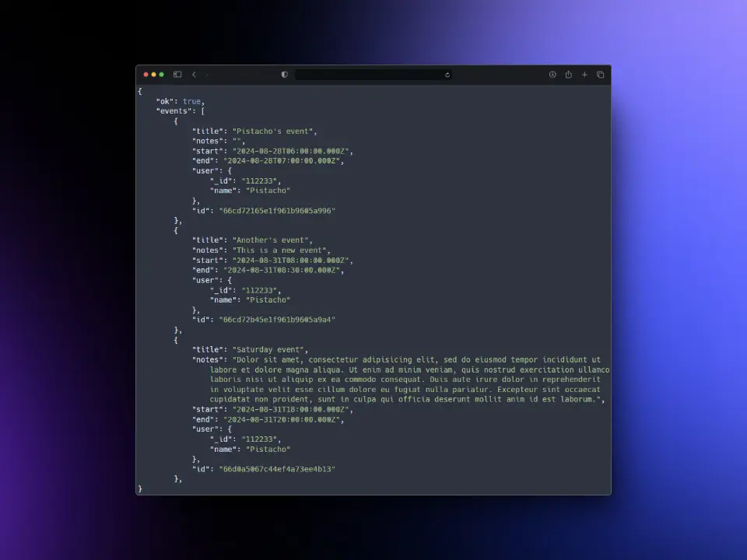
Task: Click the "events" array label
Action: click(171, 110)
